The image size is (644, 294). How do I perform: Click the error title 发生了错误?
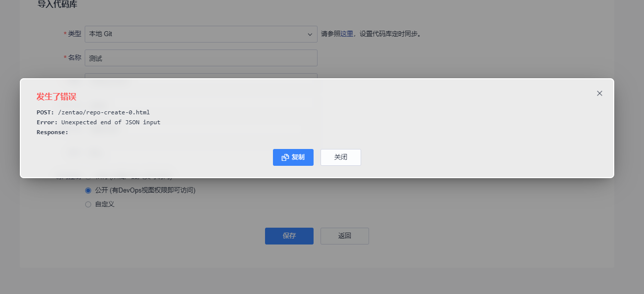click(x=56, y=97)
